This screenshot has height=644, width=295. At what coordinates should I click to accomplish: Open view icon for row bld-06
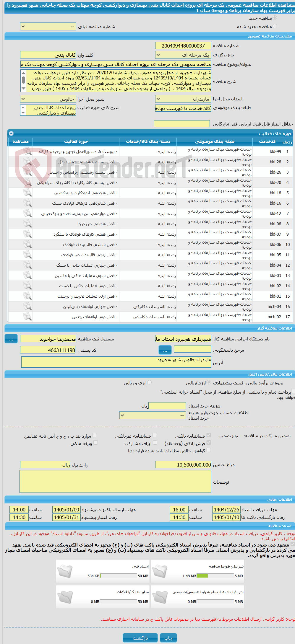coord(27,244)
